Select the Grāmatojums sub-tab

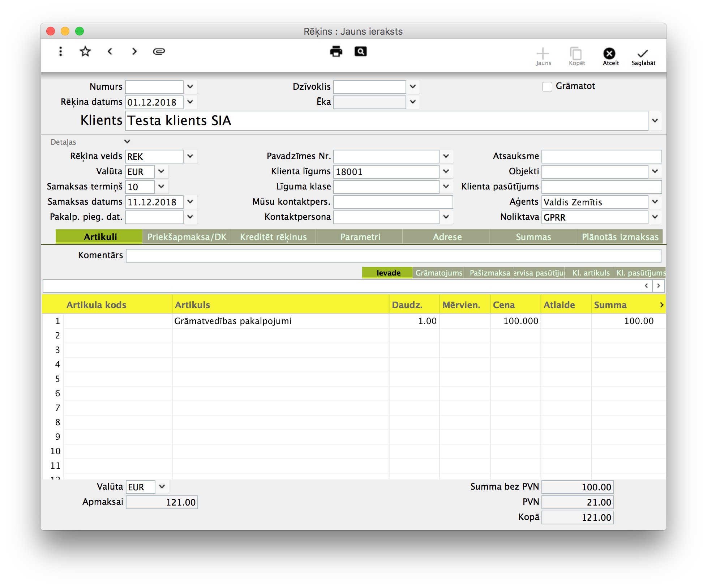tap(438, 273)
